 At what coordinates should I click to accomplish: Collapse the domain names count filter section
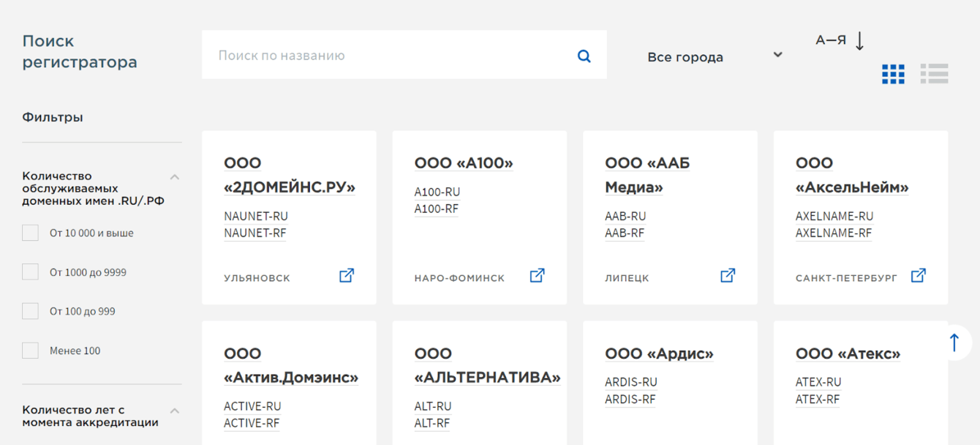pos(175,177)
